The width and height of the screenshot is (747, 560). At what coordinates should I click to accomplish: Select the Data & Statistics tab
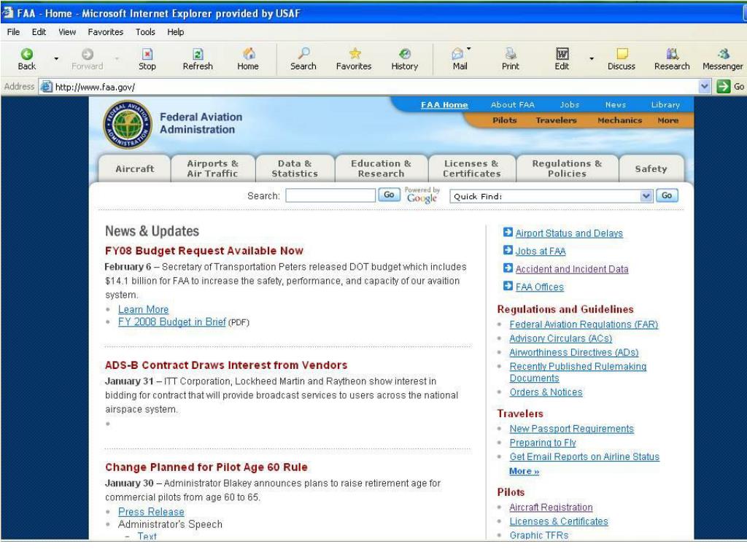(295, 168)
